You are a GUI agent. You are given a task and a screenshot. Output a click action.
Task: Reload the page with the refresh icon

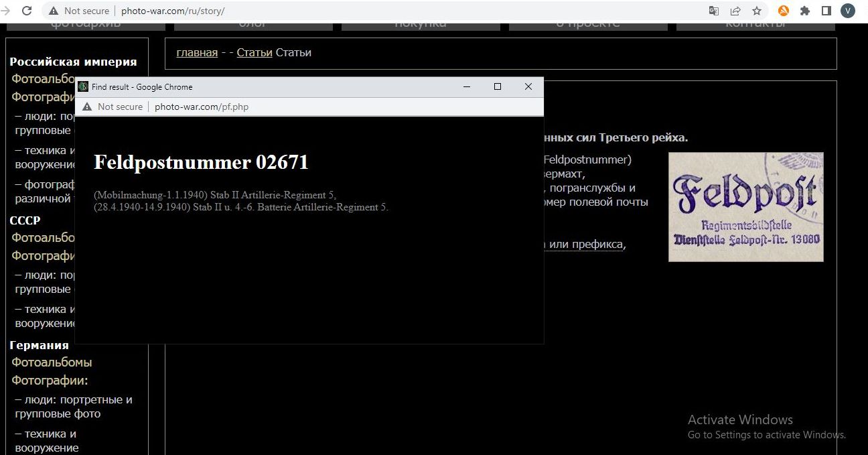coord(27,11)
